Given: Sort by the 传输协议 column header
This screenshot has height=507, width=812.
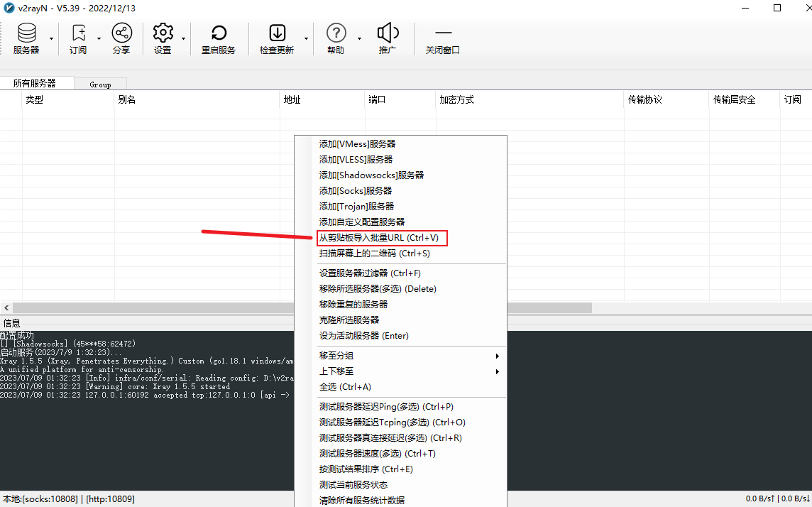Looking at the screenshot, I should 667,99.
